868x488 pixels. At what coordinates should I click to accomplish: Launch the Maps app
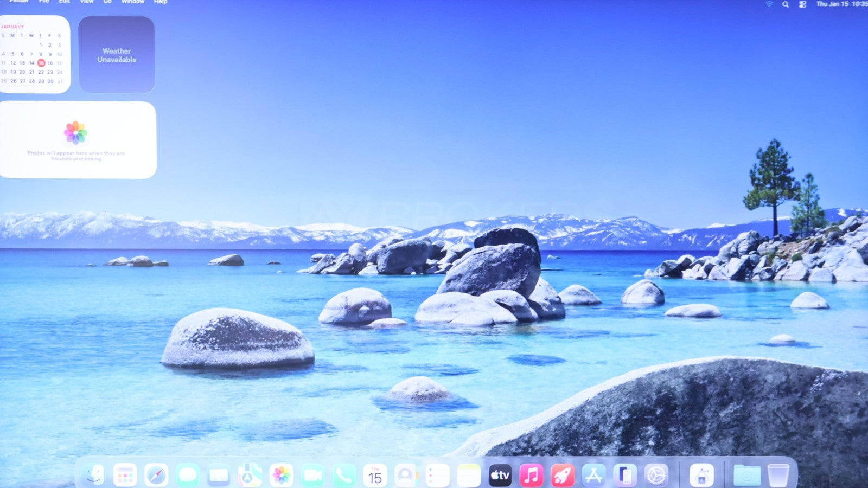tap(250, 476)
